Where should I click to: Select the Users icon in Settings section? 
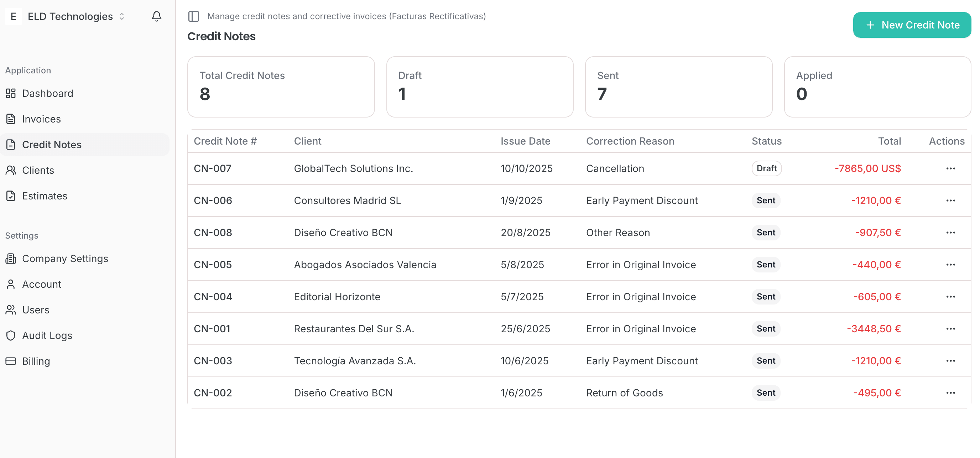(10, 309)
